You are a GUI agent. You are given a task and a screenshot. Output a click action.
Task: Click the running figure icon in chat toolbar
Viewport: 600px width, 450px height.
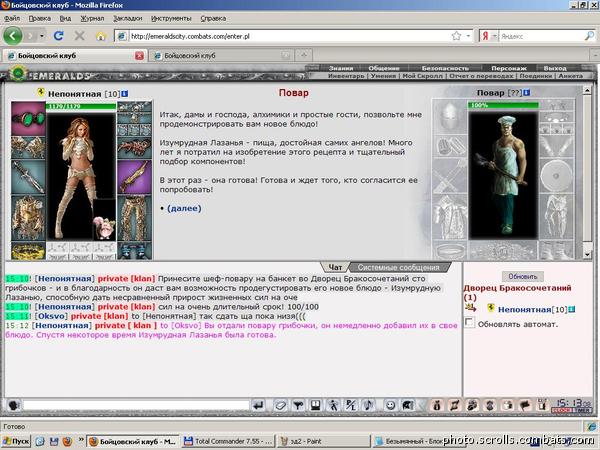333,405
